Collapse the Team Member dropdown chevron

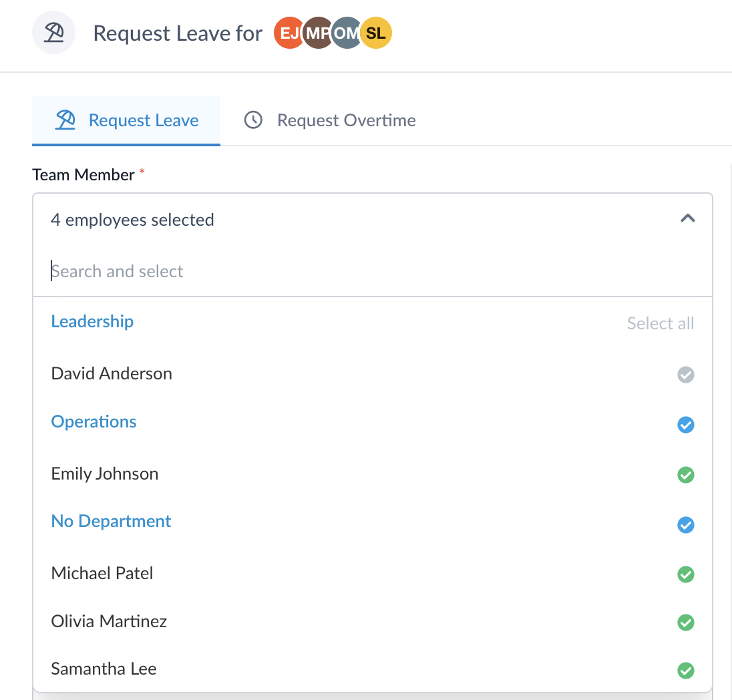click(688, 218)
